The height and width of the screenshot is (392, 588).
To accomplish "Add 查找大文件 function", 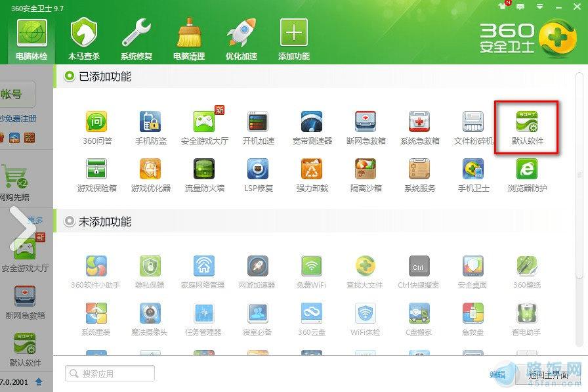I will [365, 272].
